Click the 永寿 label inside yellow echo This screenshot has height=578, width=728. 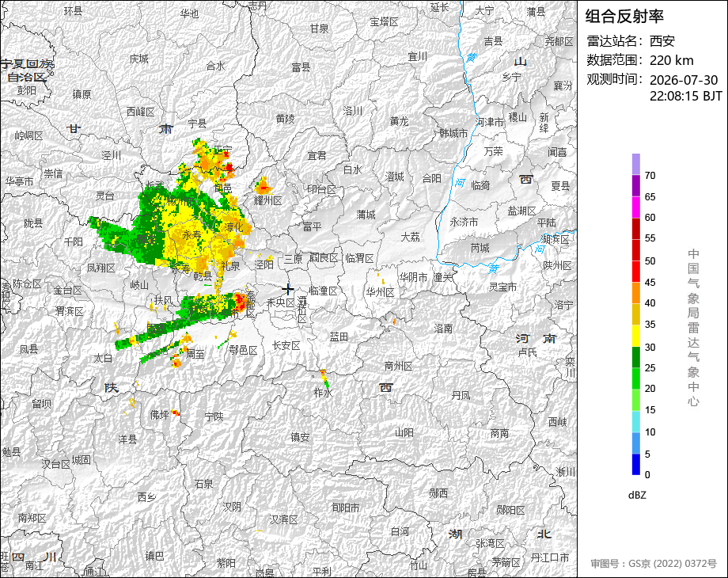click(191, 236)
